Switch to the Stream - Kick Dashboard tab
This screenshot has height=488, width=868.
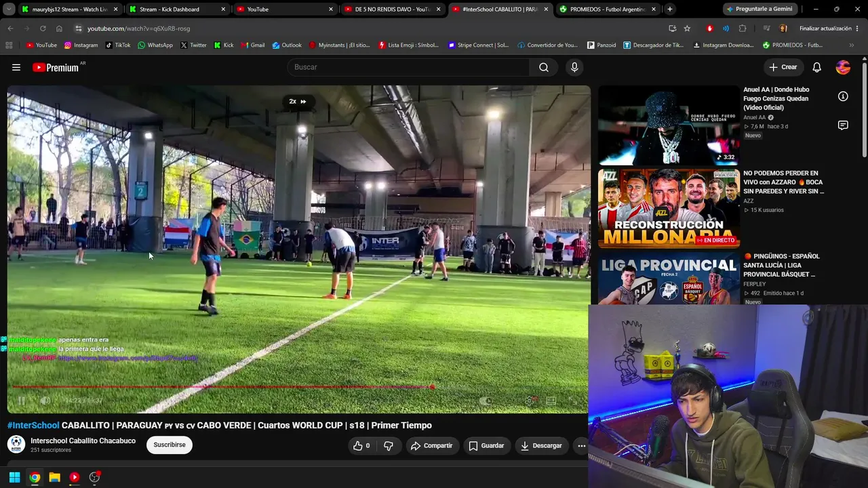176,9
